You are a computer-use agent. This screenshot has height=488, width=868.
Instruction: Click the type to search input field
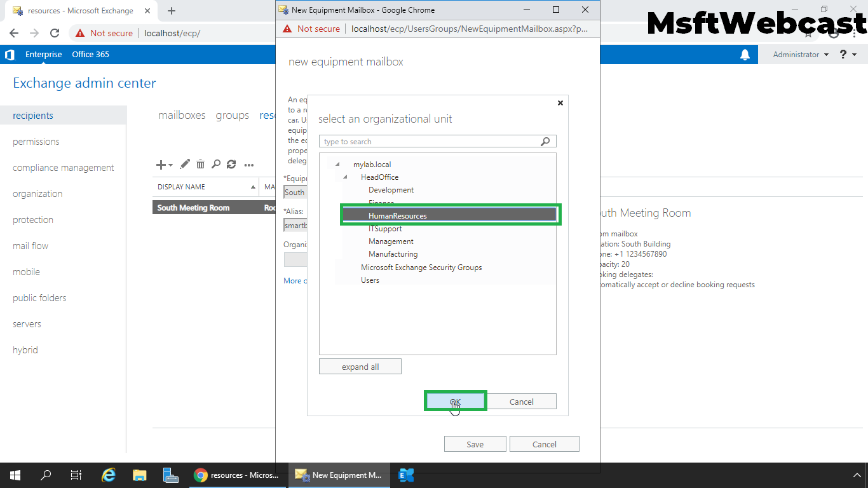point(430,142)
